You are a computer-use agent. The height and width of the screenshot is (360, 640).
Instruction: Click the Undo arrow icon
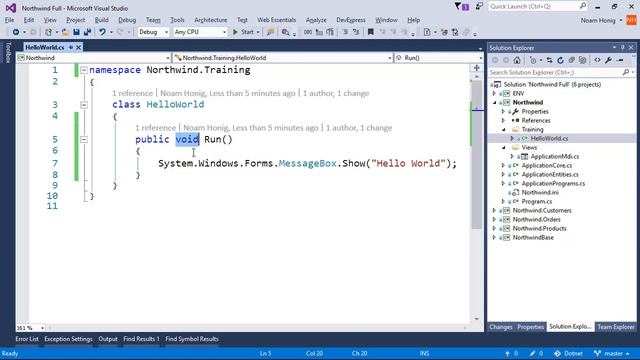pyautogui.click(x=102, y=32)
